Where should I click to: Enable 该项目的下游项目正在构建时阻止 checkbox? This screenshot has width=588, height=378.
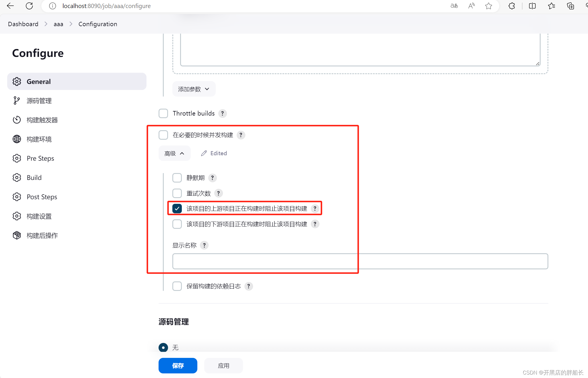pyautogui.click(x=178, y=224)
